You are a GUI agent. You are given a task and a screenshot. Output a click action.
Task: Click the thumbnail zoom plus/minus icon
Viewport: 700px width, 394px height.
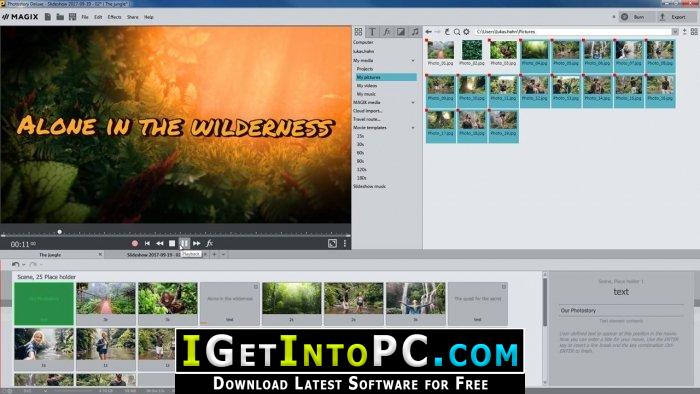click(684, 32)
